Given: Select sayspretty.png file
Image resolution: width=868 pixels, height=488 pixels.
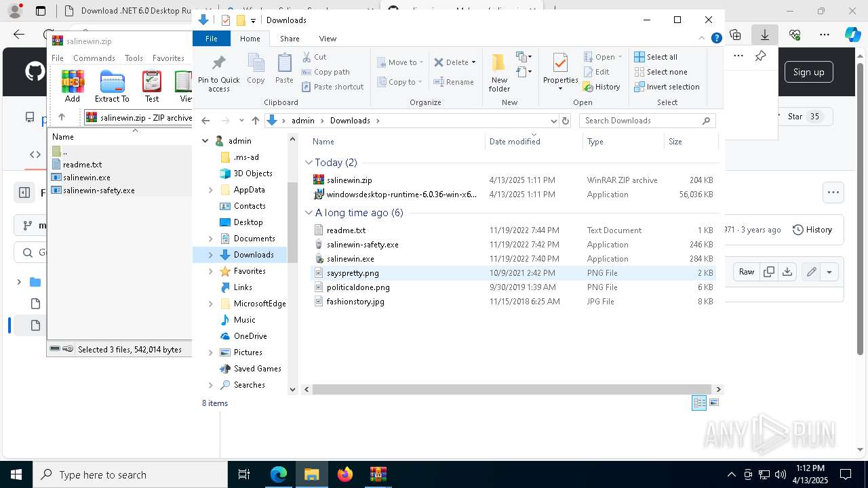Looking at the screenshot, I should pyautogui.click(x=353, y=273).
